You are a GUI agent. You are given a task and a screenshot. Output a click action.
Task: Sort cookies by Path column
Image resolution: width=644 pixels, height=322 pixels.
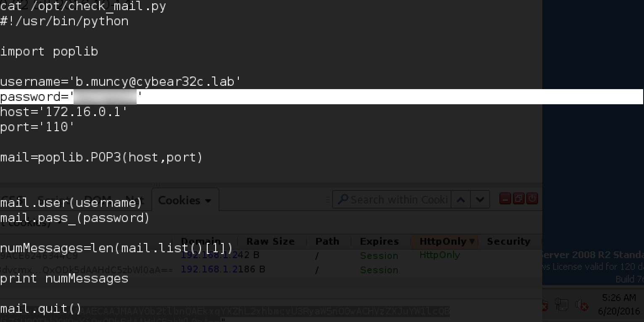pos(327,241)
